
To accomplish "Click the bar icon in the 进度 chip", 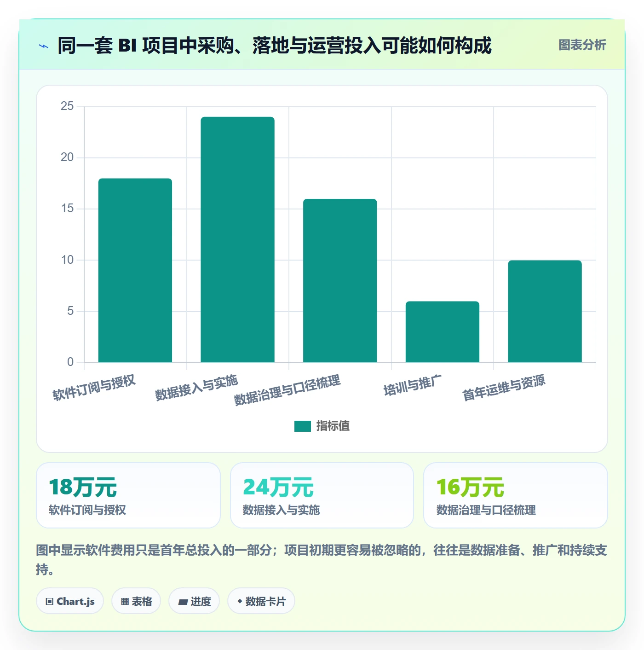I will pyautogui.click(x=183, y=602).
